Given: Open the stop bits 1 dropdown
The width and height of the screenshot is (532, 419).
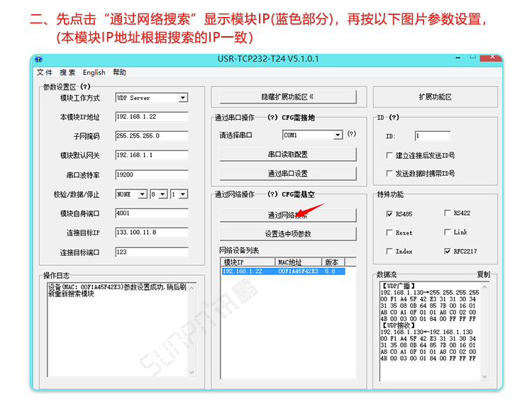Looking at the screenshot, I should [x=183, y=194].
